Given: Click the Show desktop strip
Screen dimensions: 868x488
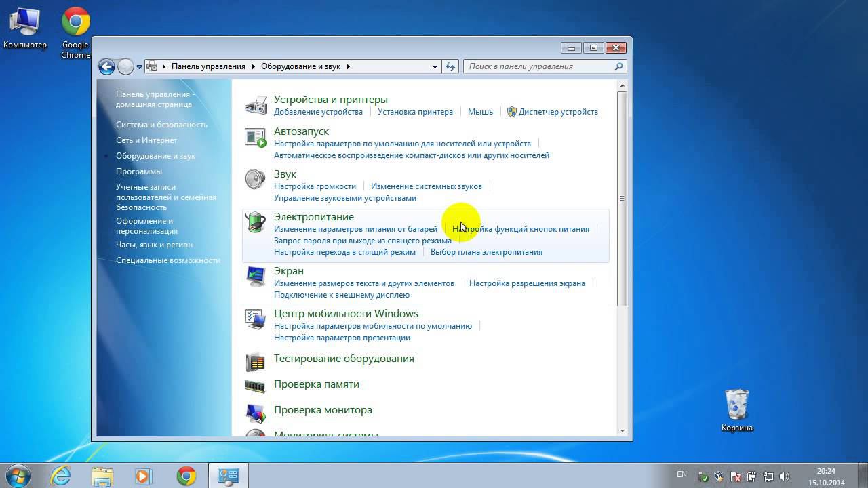Looking at the screenshot, I should (x=863, y=476).
